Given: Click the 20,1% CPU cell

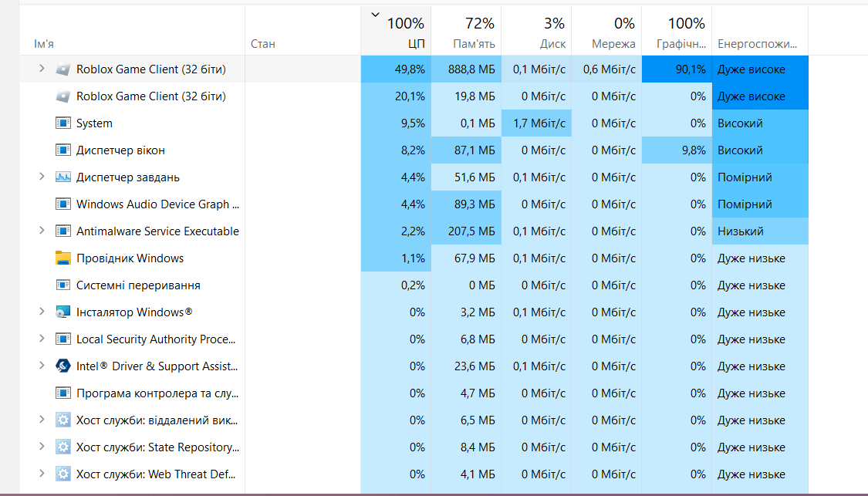Looking at the screenshot, I should coord(396,96).
